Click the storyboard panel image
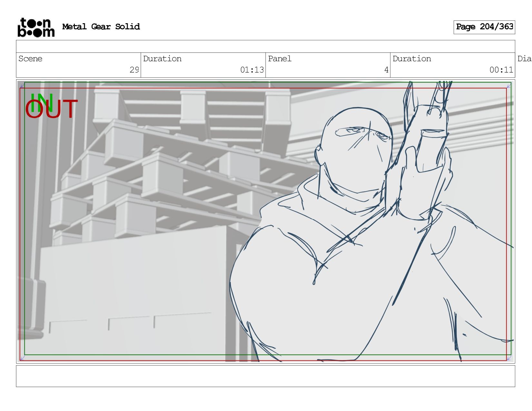The width and height of the screenshot is (532, 411). pyautogui.click(x=265, y=221)
